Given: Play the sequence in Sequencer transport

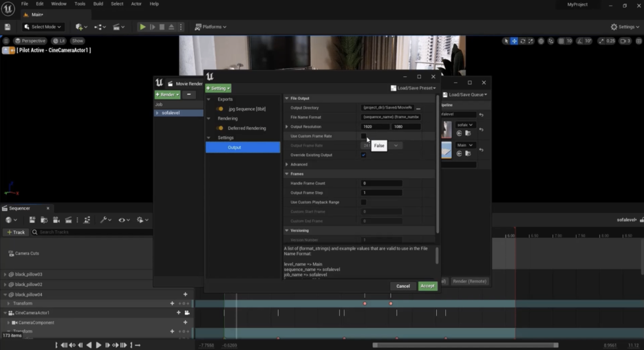Looking at the screenshot, I should (x=98, y=345).
